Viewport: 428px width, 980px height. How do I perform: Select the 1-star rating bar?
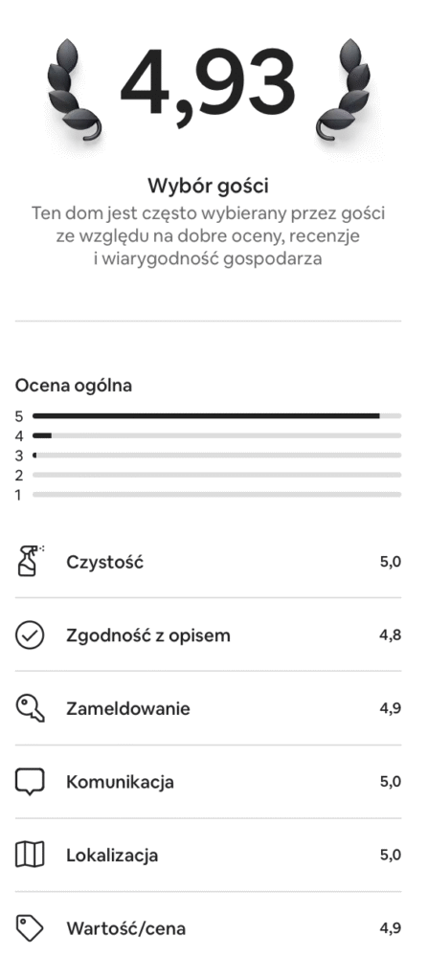(217, 495)
